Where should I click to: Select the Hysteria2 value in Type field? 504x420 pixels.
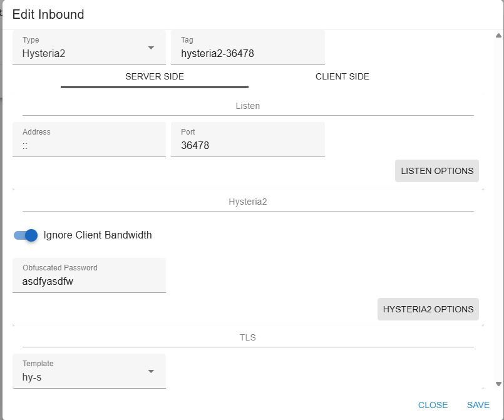coord(44,54)
